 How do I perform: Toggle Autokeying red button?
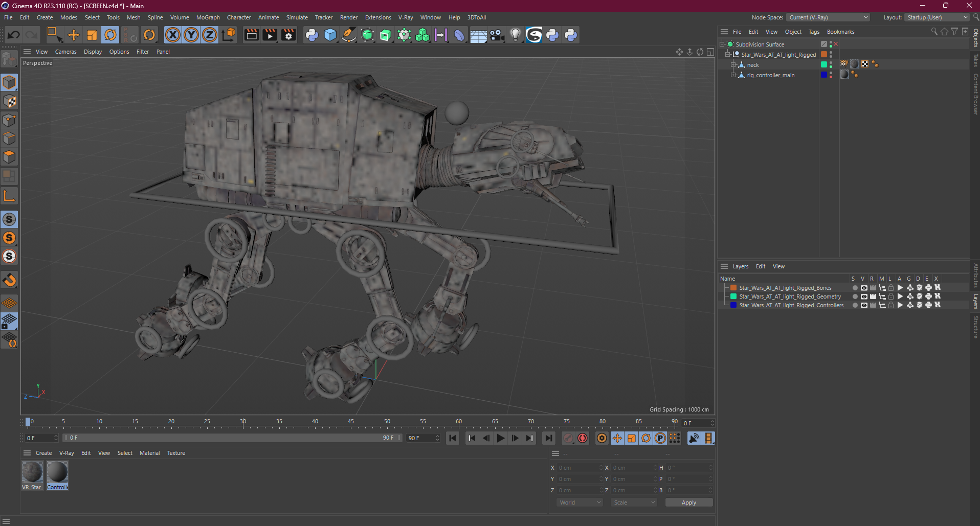(583, 438)
